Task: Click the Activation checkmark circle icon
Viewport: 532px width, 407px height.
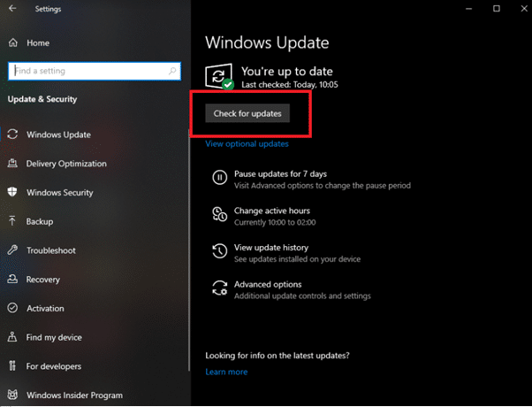Action: [x=12, y=308]
